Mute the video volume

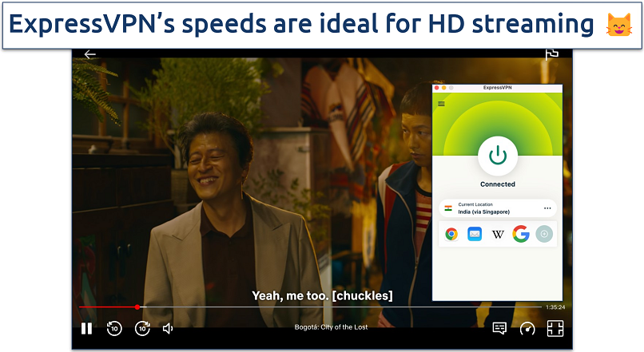tap(169, 328)
